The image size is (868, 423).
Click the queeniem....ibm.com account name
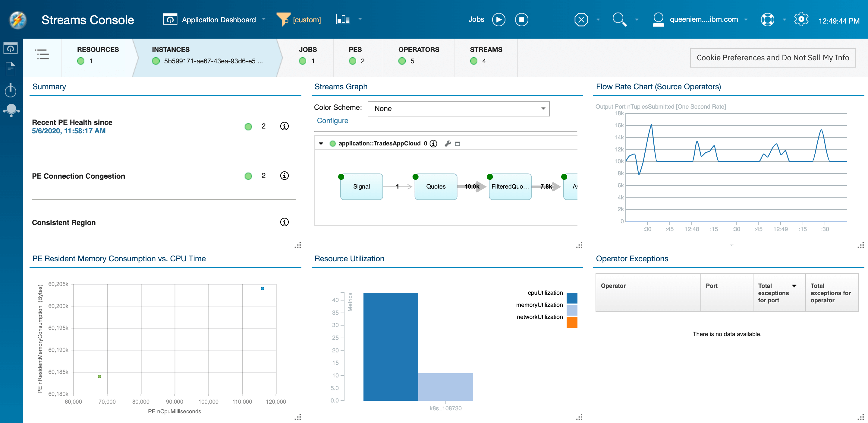[x=703, y=19]
